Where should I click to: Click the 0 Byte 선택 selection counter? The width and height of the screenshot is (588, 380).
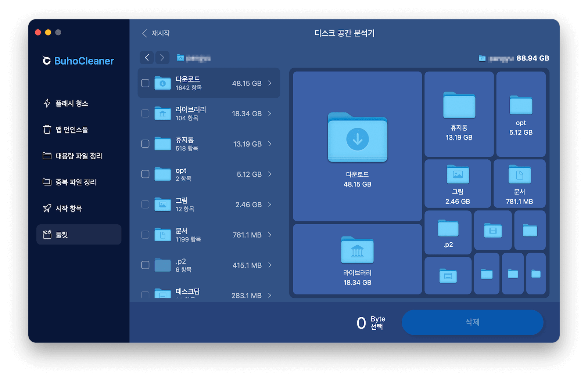371,323
